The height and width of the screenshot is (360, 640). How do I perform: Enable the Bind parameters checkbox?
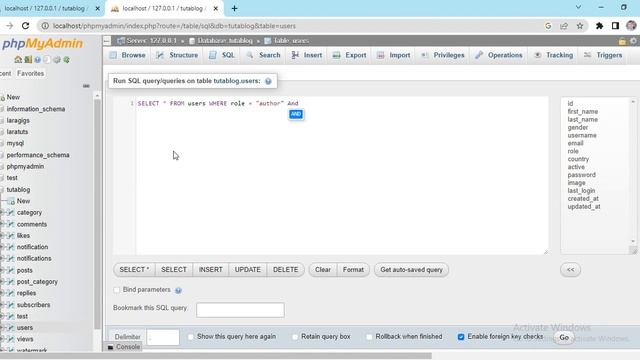117,290
